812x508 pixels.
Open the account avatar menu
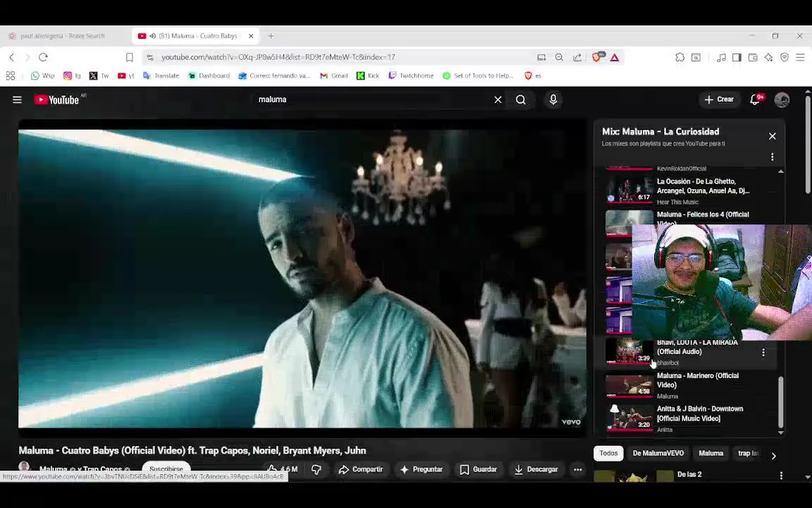click(x=782, y=99)
